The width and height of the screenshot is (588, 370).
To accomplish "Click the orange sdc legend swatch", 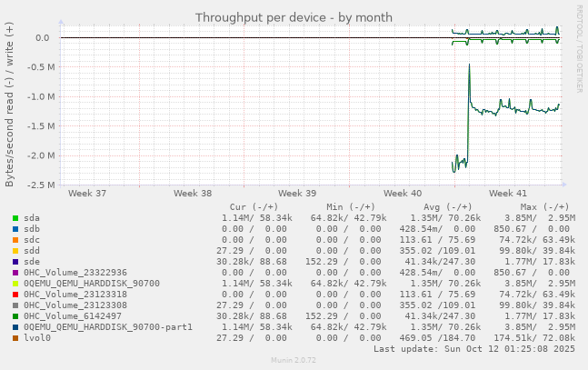I will coord(15,240).
